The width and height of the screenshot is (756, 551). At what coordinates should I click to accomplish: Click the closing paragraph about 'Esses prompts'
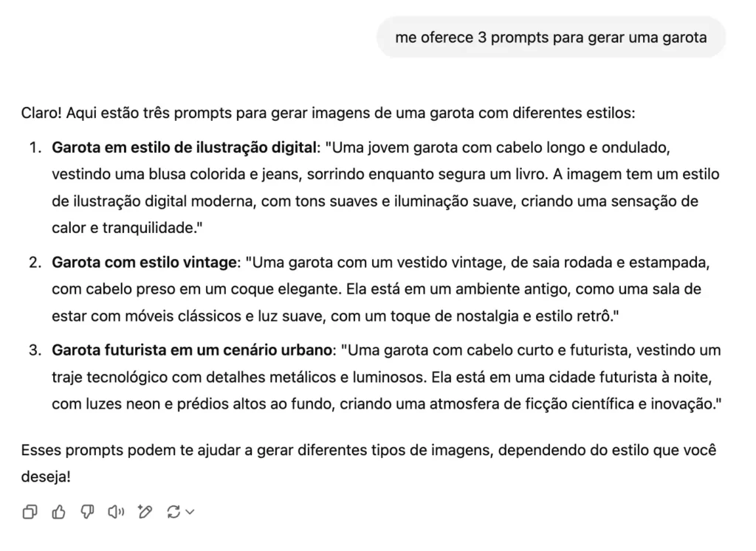[369, 450]
